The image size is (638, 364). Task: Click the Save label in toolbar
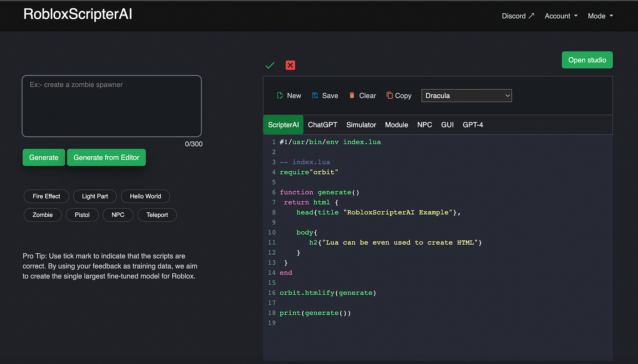[x=330, y=96]
